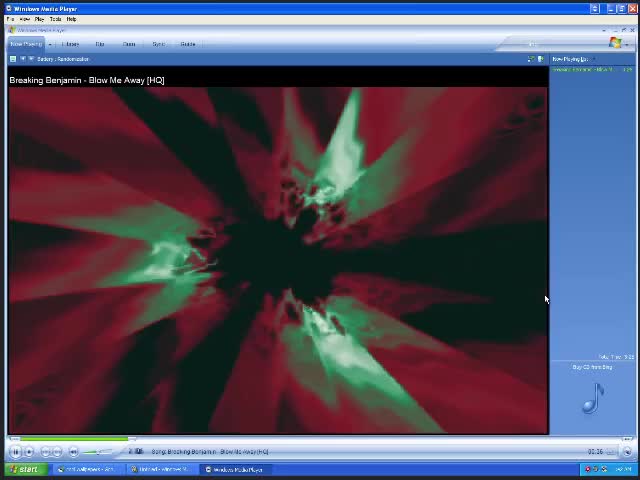
Task: Open the File menu
Action: point(11,19)
